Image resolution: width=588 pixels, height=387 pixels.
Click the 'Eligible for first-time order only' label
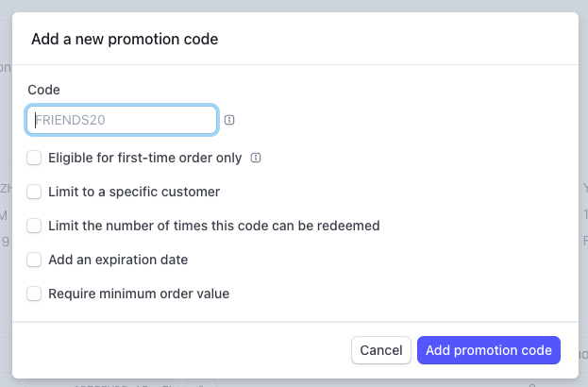pos(144,158)
